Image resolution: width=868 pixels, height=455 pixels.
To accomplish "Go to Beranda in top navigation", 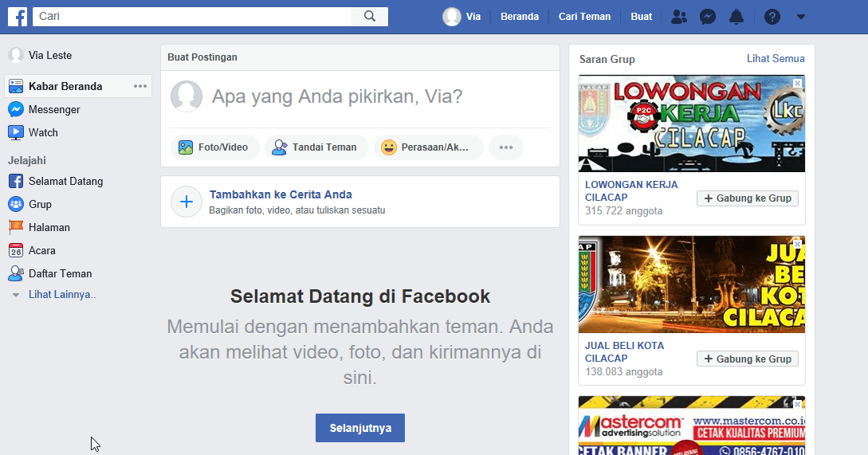I will pyautogui.click(x=519, y=17).
